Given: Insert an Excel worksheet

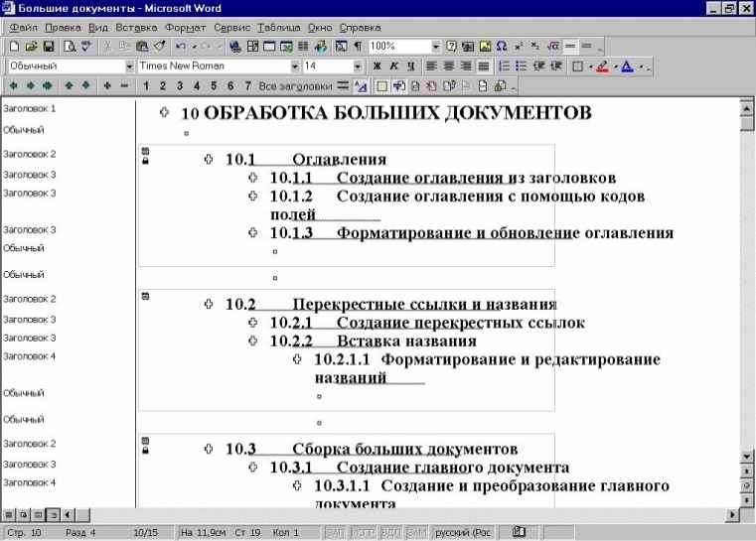Looking at the screenshot, I should 286,47.
